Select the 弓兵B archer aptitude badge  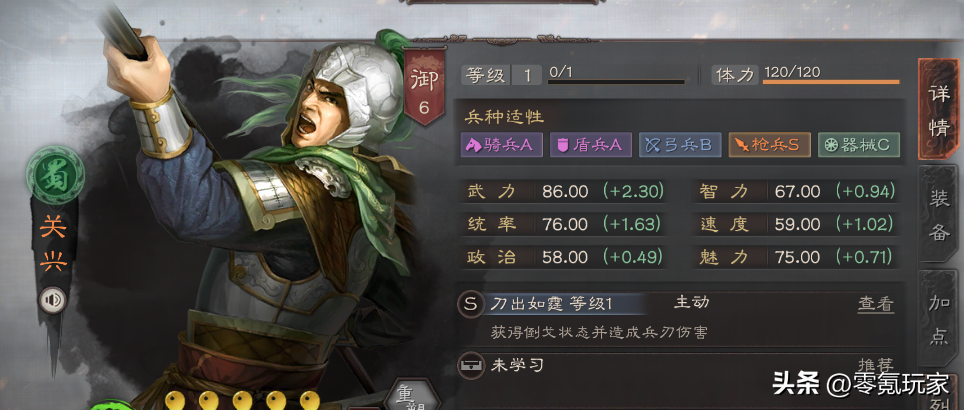coord(680,145)
